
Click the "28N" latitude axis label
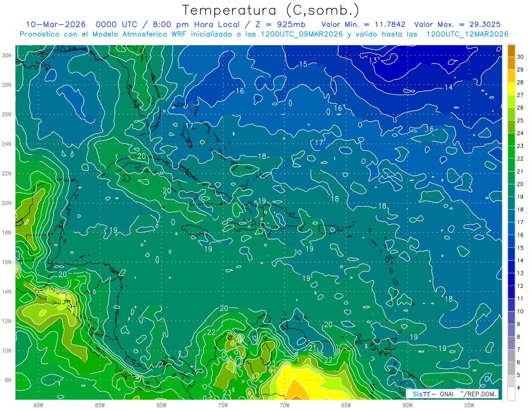coord(7,85)
